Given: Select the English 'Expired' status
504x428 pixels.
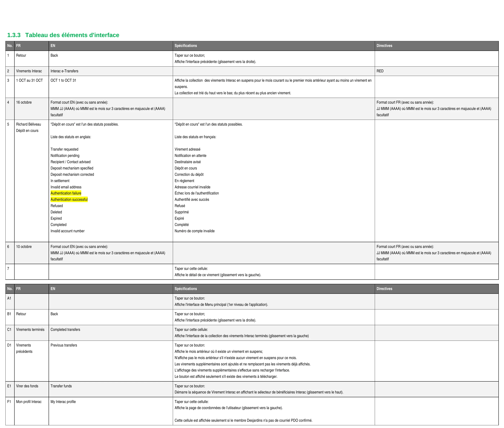Looking at the screenshot, I should pos(56,218).
